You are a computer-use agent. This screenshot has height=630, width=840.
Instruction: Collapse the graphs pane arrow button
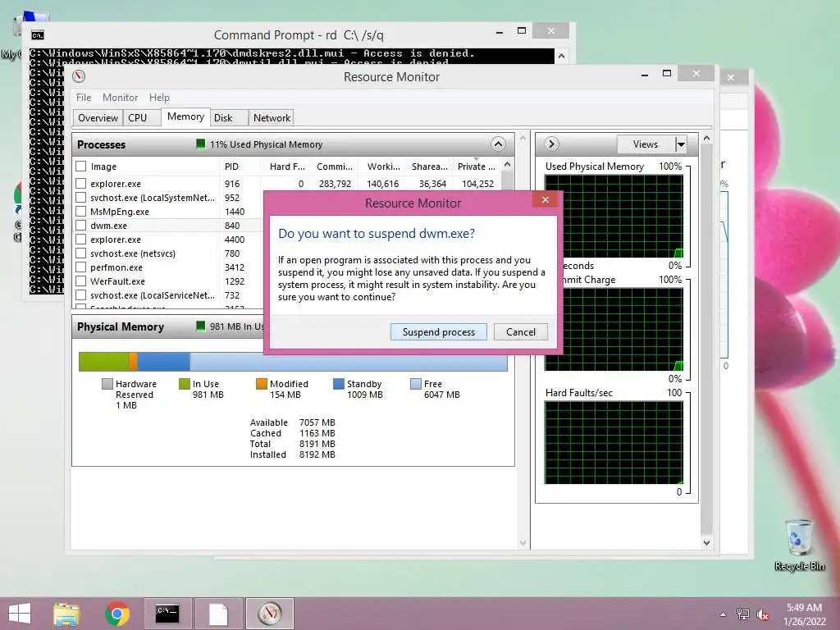[551, 144]
